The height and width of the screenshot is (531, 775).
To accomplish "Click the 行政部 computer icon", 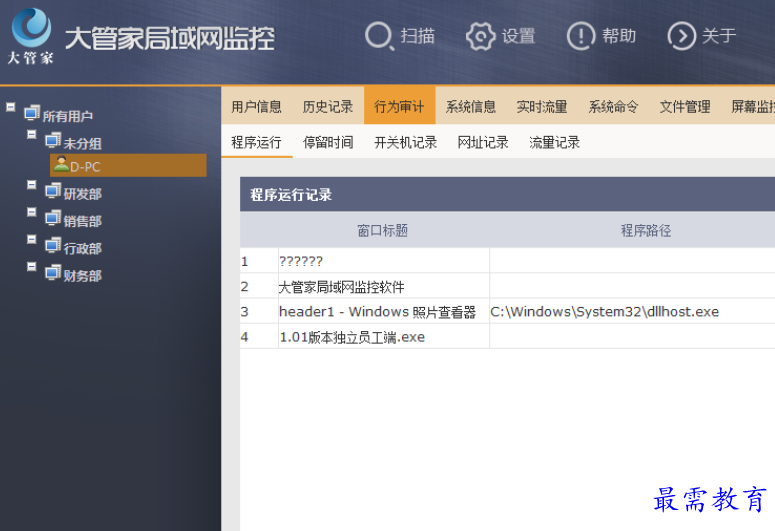I will coord(53,245).
